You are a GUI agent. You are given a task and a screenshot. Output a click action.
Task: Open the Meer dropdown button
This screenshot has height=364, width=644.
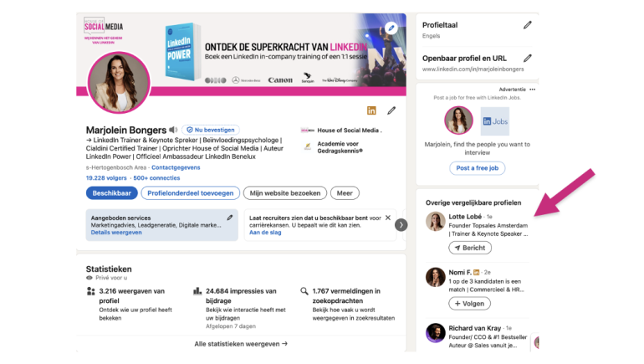coord(345,193)
